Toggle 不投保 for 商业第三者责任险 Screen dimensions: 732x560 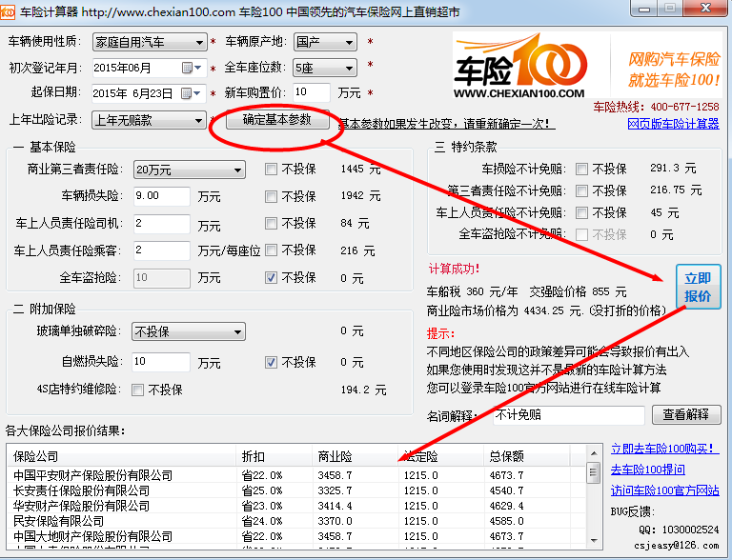pyautogui.click(x=271, y=169)
